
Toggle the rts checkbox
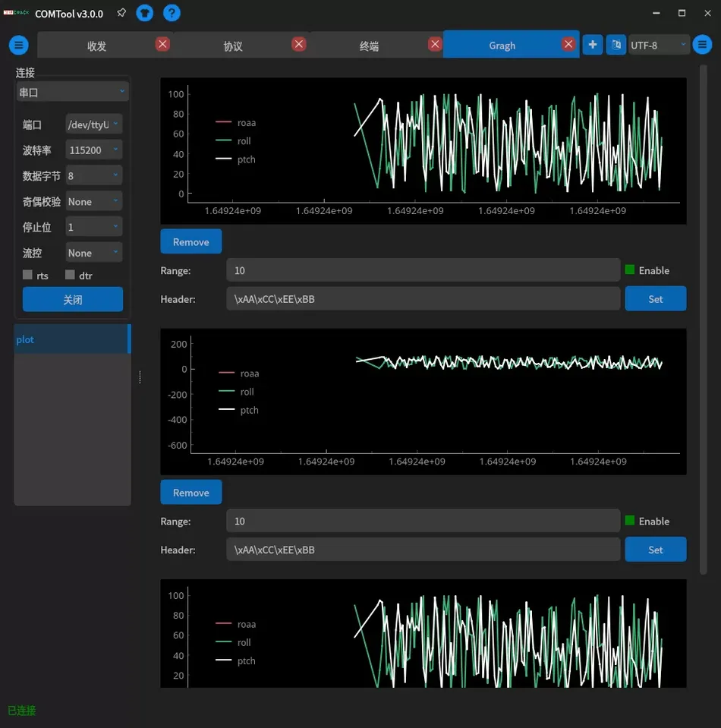28,276
